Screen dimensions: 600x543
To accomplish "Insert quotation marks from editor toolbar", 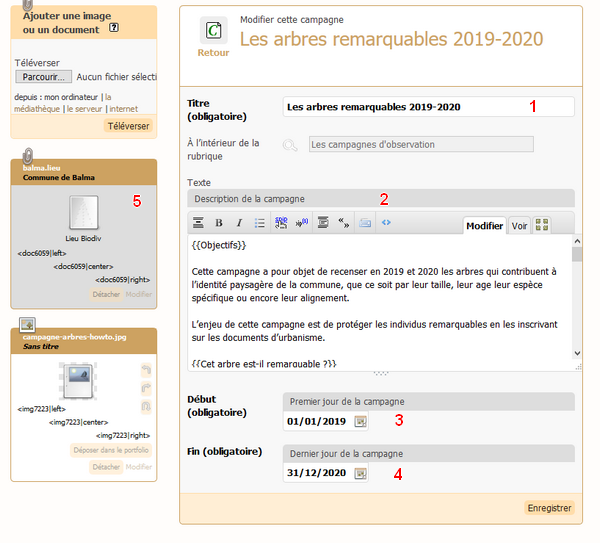I will tap(343, 223).
